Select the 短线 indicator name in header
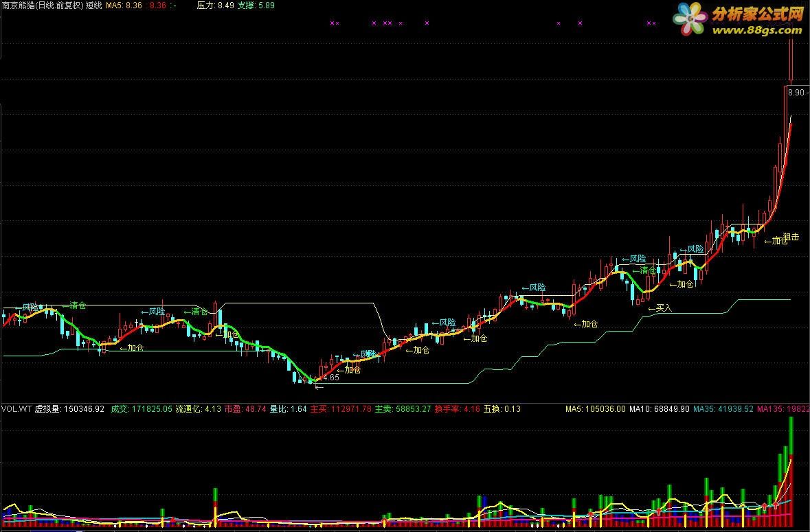This screenshot has width=810, height=532. [x=93, y=5]
